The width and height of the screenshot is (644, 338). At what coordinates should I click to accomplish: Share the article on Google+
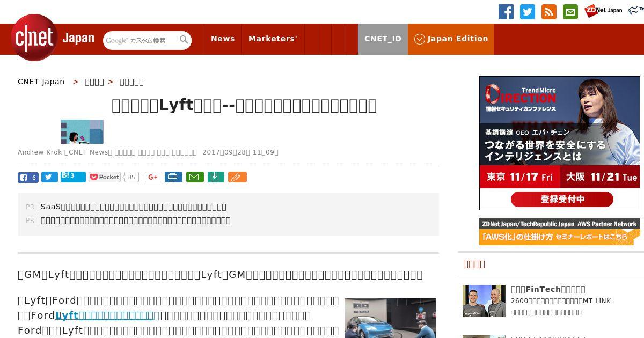[x=153, y=177]
